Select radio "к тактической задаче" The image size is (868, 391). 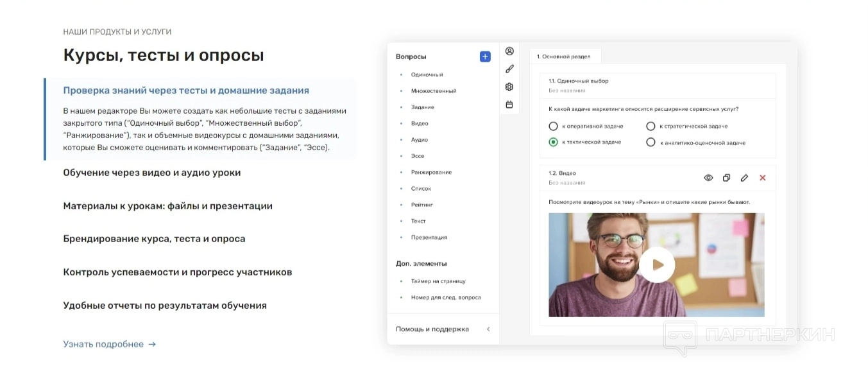[x=553, y=142]
